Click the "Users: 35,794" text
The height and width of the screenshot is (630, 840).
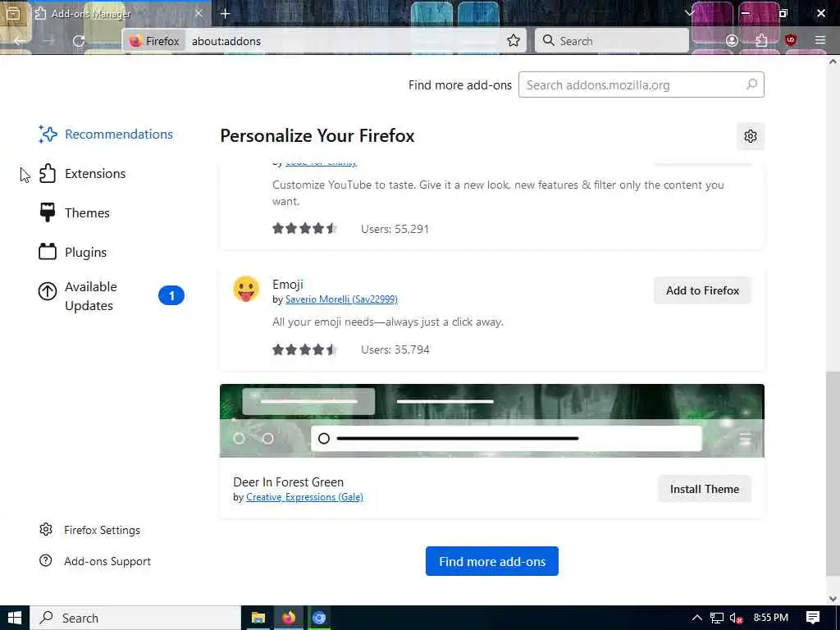(395, 349)
